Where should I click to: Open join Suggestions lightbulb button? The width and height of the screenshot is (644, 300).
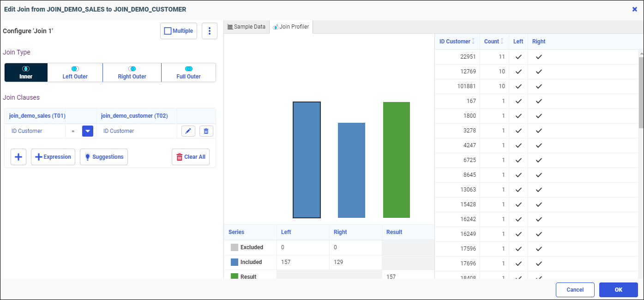click(104, 157)
